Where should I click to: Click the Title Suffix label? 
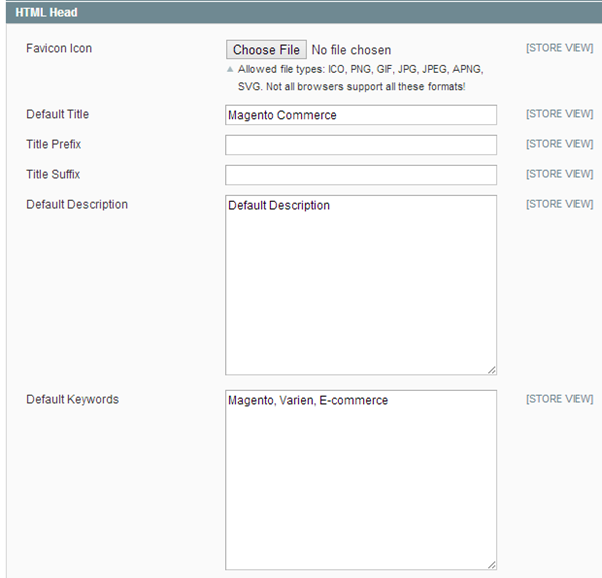coord(53,175)
